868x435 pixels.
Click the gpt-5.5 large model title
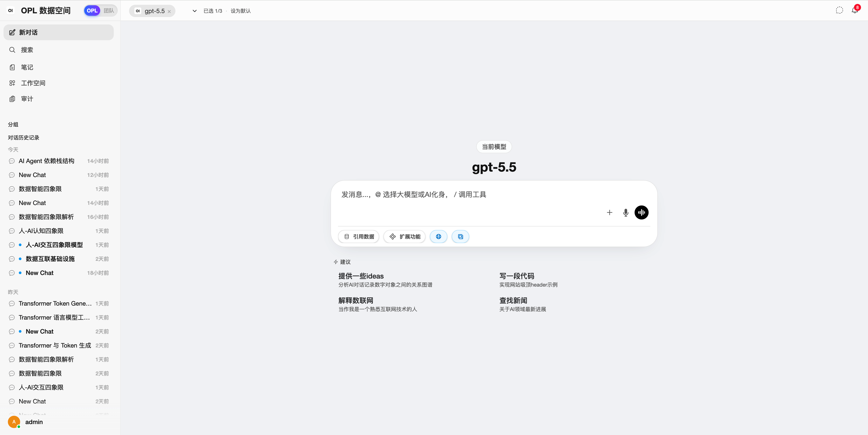(x=494, y=167)
